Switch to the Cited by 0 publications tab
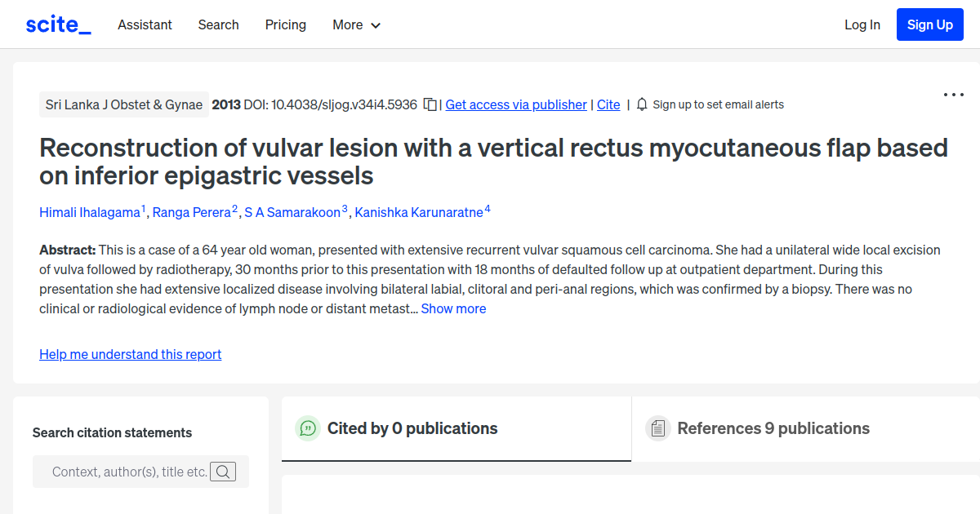The width and height of the screenshot is (980, 514). coord(412,428)
